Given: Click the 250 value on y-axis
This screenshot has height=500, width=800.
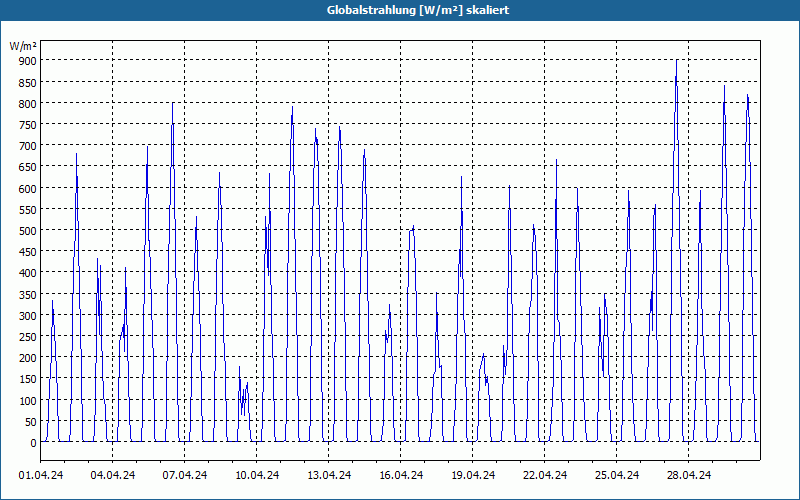Looking at the screenshot, I should (x=28, y=337).
